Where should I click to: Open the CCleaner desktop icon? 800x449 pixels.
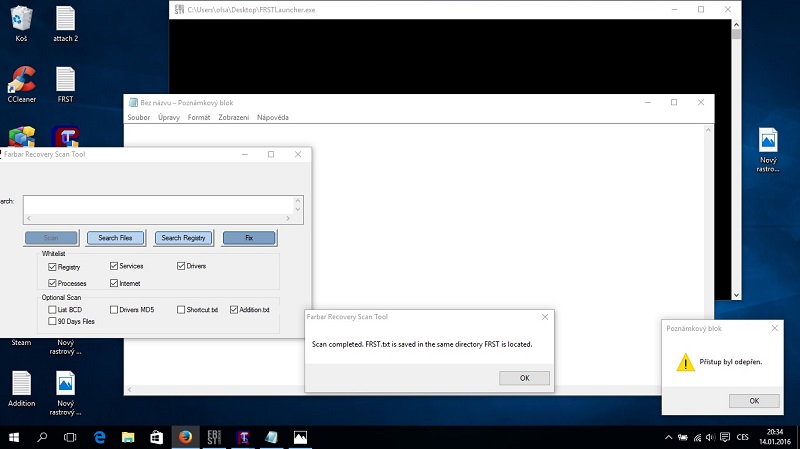tap(21, 82)
